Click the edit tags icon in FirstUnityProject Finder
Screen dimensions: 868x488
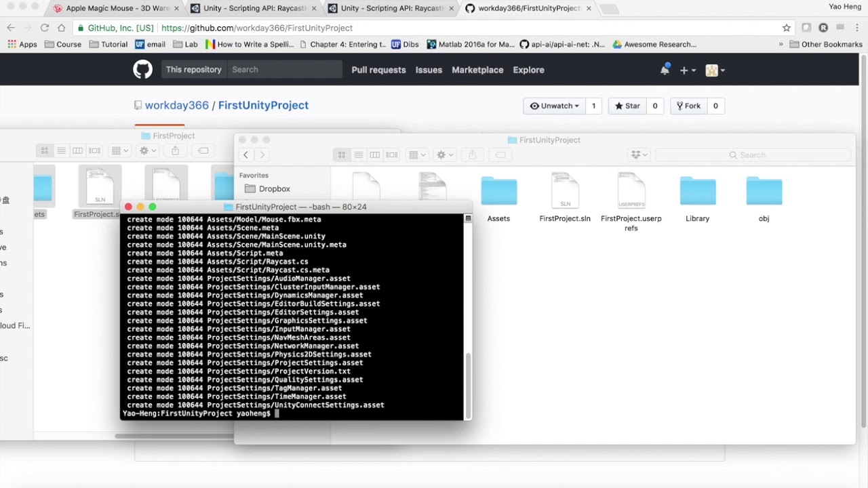click(x=500, y=155)
